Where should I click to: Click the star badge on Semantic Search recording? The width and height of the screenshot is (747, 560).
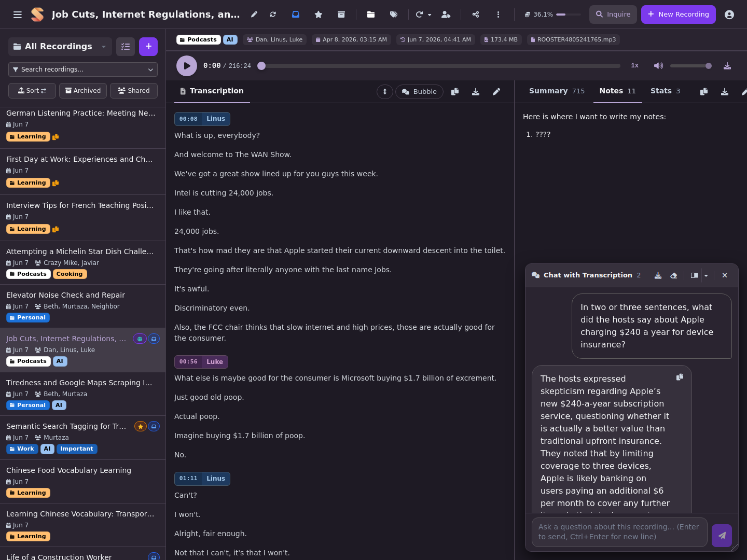coord(140,426)
